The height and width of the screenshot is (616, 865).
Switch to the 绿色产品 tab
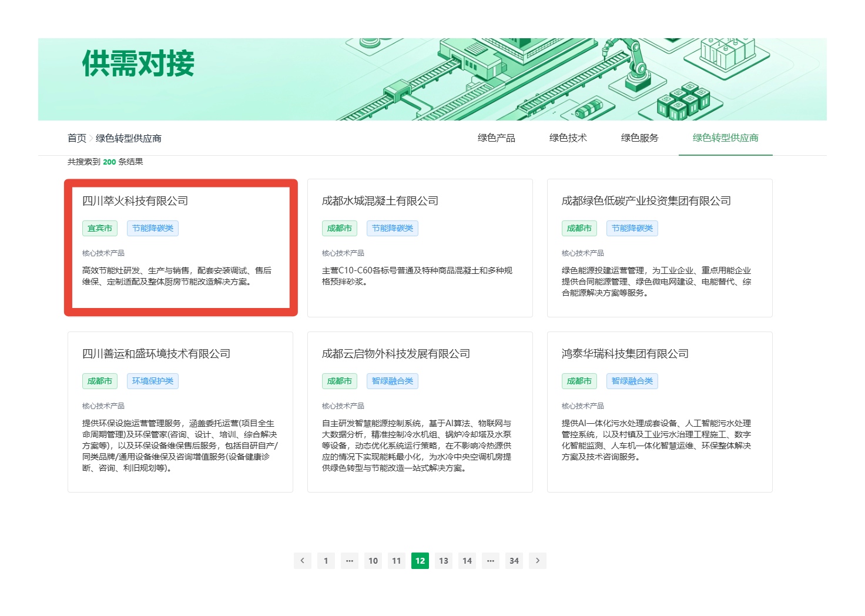pyautogui.click(x=497, y=138)
